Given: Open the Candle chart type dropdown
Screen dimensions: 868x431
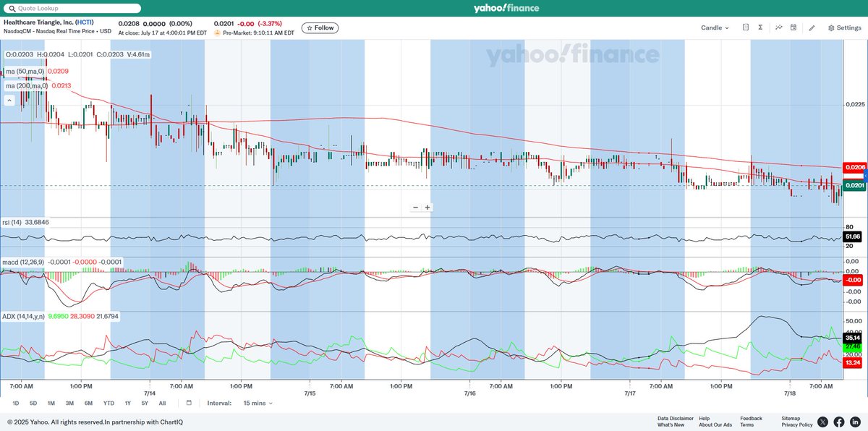Looking at the screenshot, I should point(715,27).
